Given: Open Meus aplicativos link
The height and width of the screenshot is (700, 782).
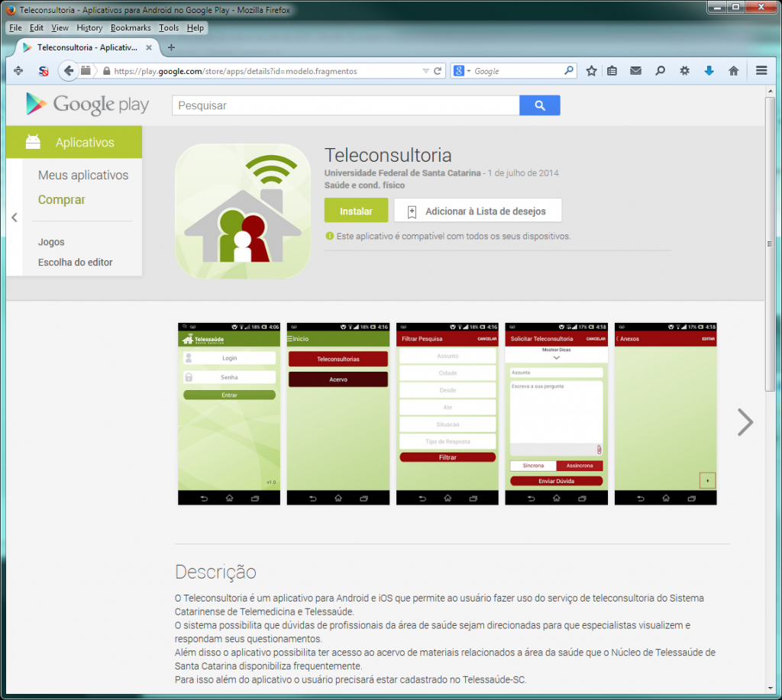Looking at the screenshot, I should [x=83, y=175].
